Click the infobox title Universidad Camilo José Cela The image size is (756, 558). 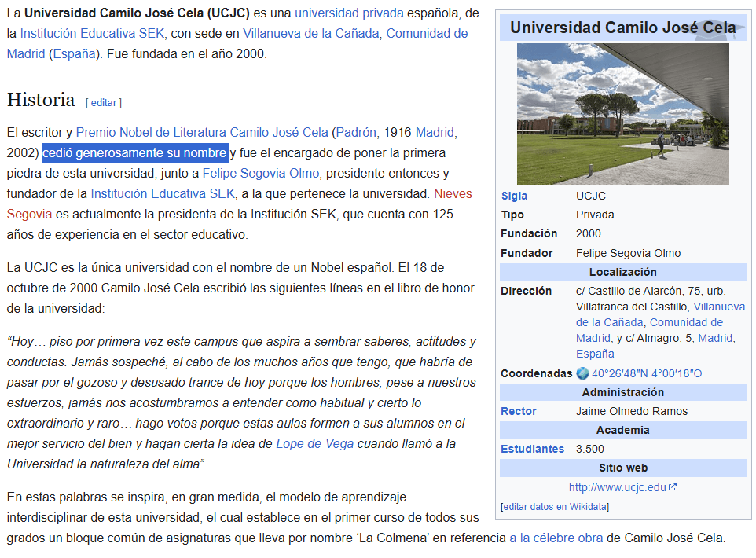(x=623, y=28)
